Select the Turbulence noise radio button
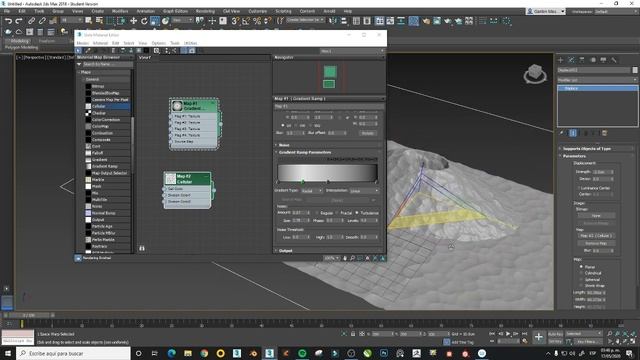640x360 pixels. (x=357, y=213)
